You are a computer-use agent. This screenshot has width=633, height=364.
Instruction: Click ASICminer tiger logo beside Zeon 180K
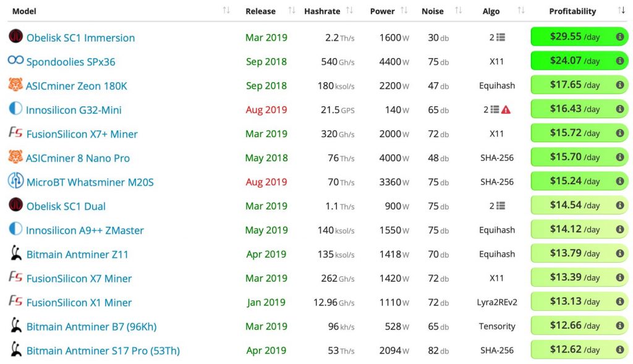point(15,85)
